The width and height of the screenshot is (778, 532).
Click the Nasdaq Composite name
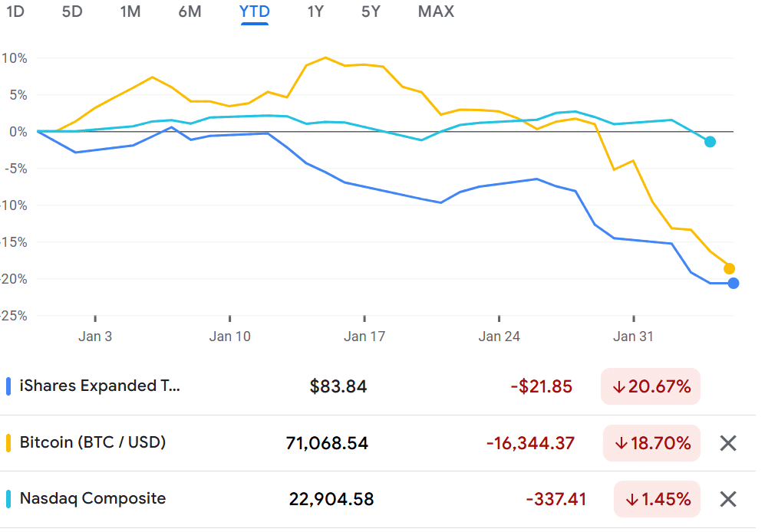(92, 498)
